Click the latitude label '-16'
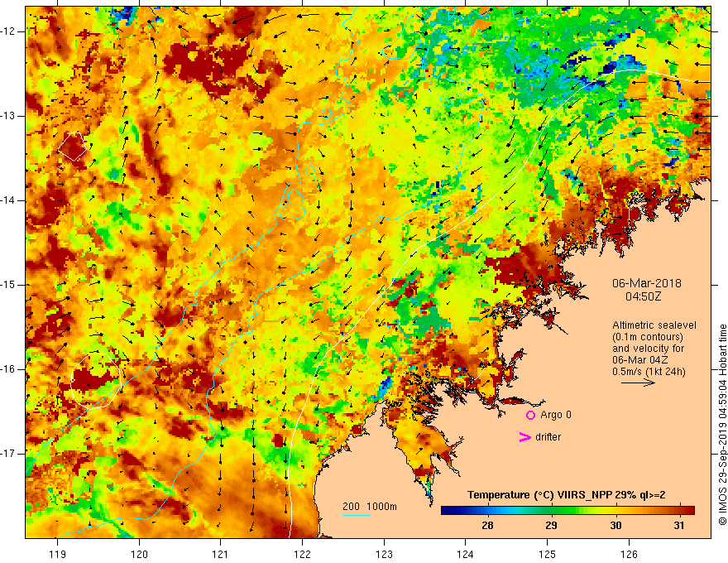The height and width of the screenshot is (563, 728). 9,369
